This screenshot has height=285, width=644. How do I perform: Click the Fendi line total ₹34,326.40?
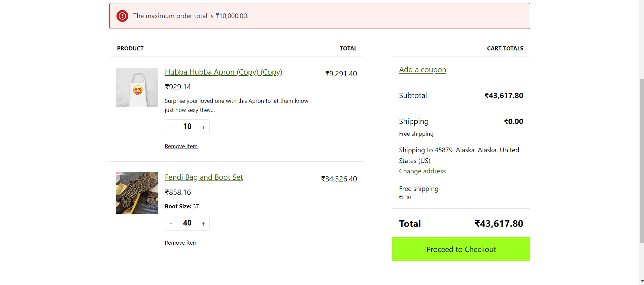339,179
